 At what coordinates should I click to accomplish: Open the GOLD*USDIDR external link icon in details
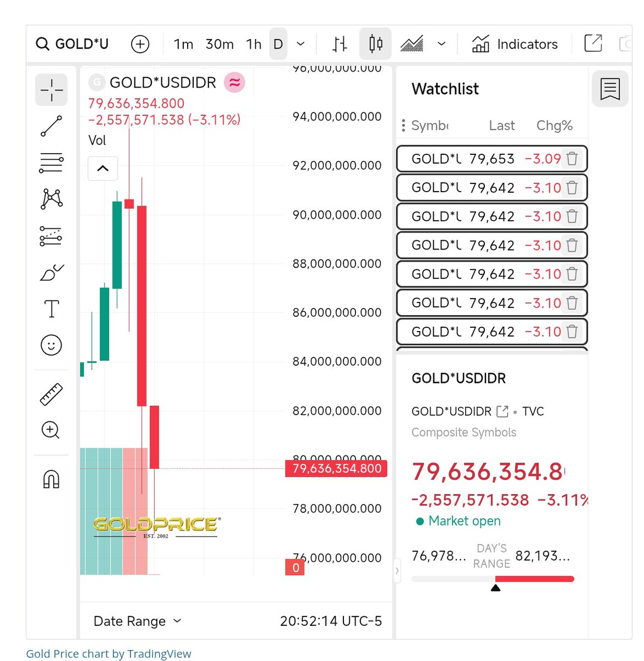point(502,411)
